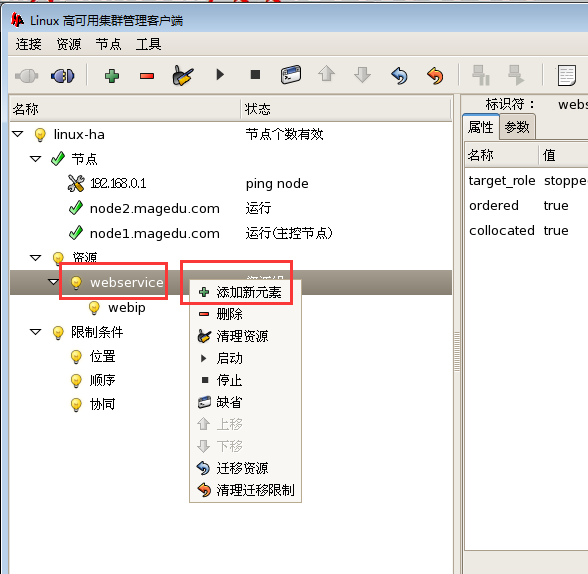The width and height of the screenshot is (588, 574).
Task: Click the red minus delete toolbar icon
Action: point(147,76)
